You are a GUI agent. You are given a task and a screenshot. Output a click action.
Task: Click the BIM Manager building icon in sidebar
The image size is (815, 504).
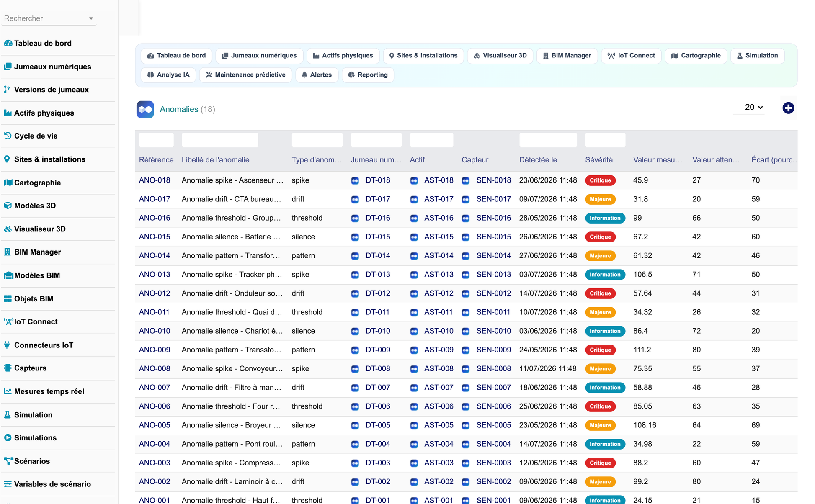pyautogui.click(x=7, y=252)
